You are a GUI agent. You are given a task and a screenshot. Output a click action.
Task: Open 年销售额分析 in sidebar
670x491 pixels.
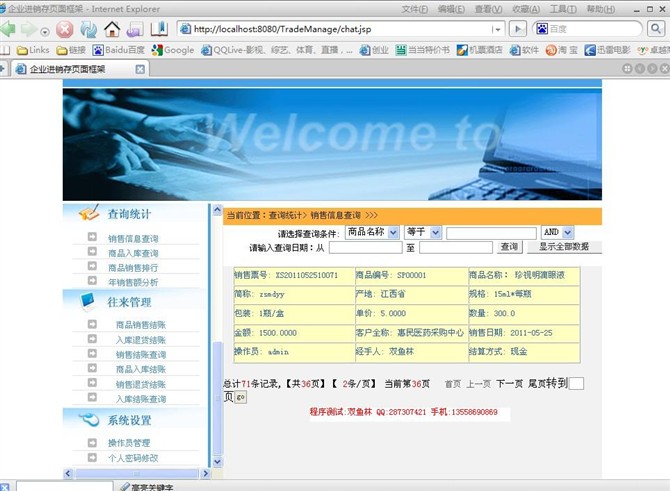click(x=133, y=282)
